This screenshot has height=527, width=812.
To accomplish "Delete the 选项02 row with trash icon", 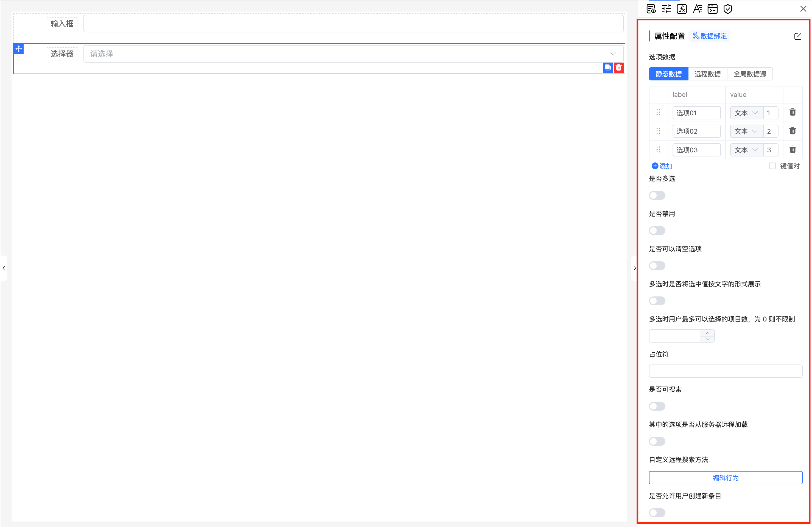I will coord(793,131).
